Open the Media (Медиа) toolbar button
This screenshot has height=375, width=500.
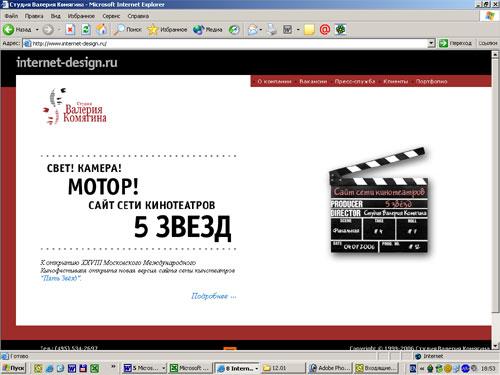click(208, 30)
